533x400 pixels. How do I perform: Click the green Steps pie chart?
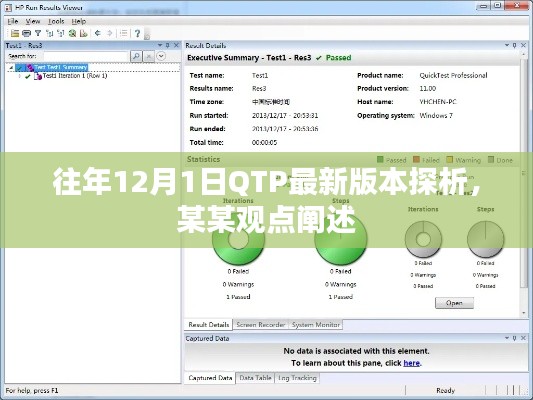(341, 238)
